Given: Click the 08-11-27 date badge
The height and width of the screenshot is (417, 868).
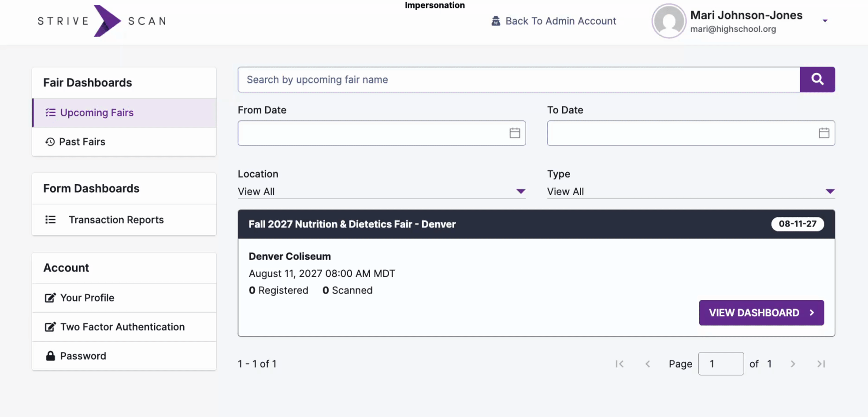Looking at the screenshot, I should pyautogui.click(x=798, y=224).
